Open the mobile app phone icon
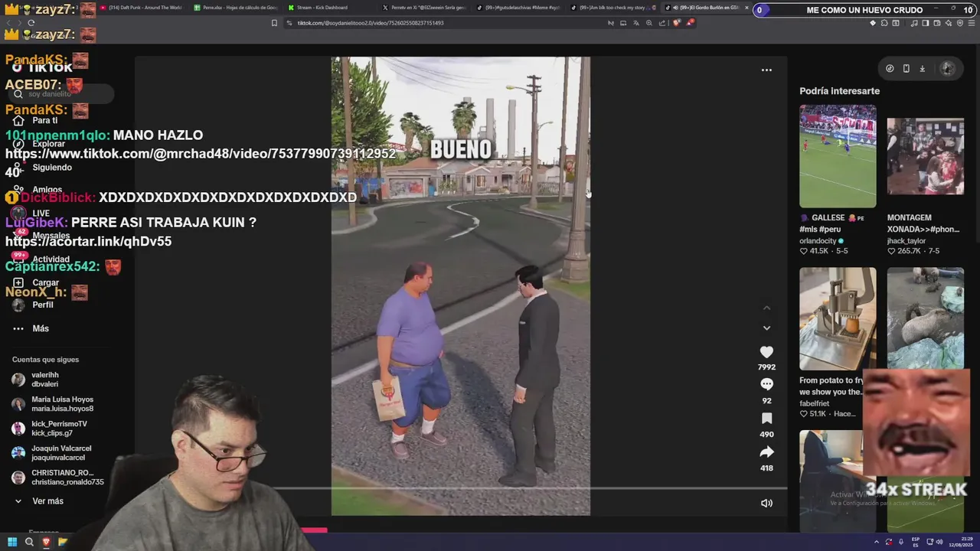980x551 pixels. pos(906,68)
